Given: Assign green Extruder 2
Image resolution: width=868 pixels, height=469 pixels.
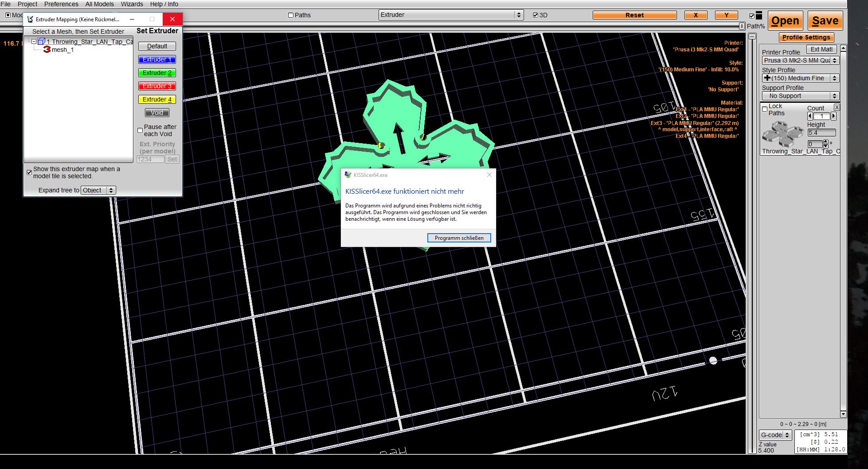Looking at the screenshot, I should (157, 73).
